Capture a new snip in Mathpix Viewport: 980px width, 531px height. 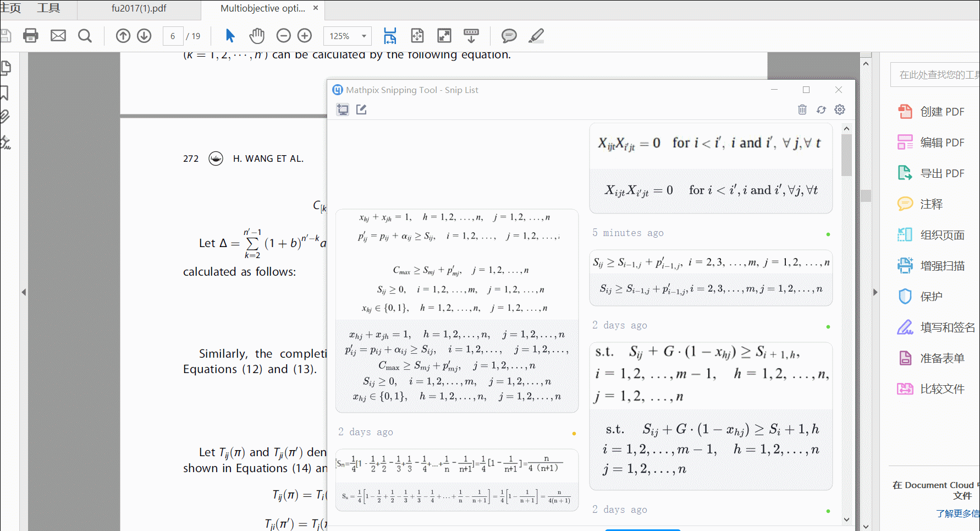pyautogui.click(x=343, y=110)
